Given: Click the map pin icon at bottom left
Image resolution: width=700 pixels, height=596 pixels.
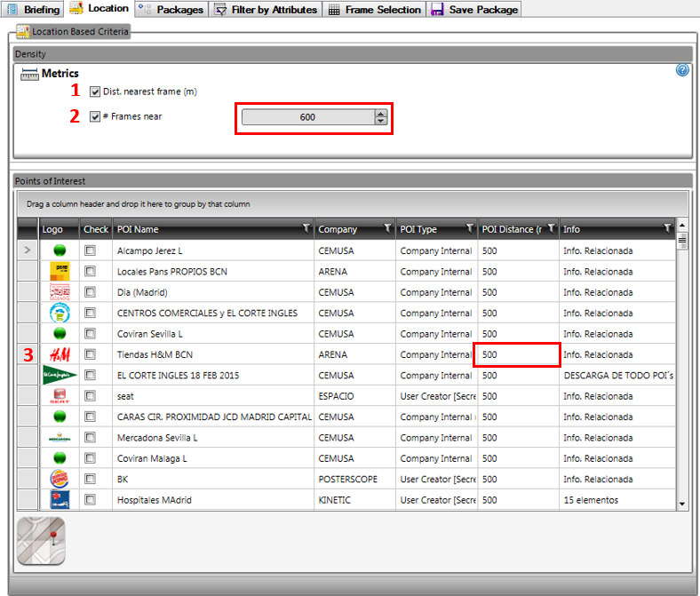Looking at the screenshot, I should [x=41, y=540].
